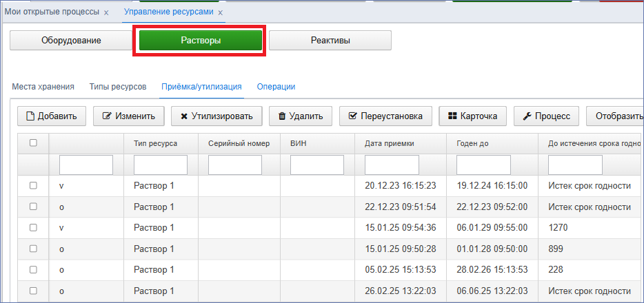Check the row dated 15.01.25 09:54:36
This screenshot has width=644, height=303.
(x=33, y=227)
